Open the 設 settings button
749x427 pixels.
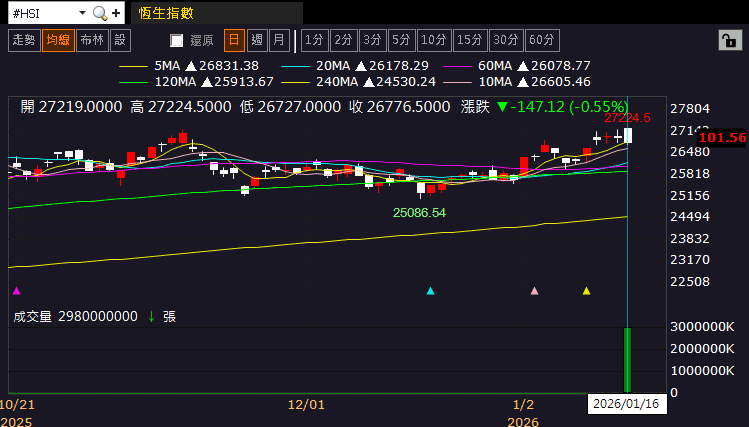tap(120, 40)
